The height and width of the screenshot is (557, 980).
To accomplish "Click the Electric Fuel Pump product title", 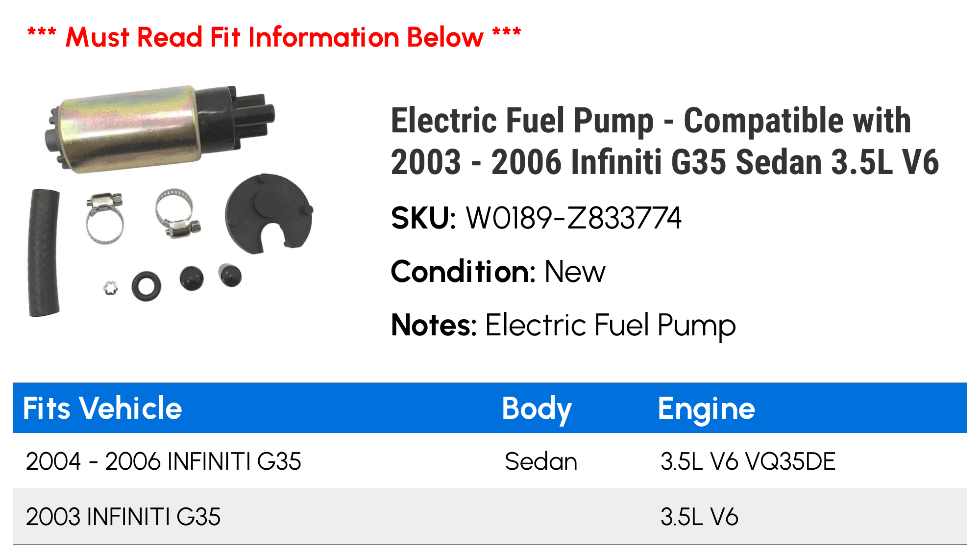I will click(664, 141).
